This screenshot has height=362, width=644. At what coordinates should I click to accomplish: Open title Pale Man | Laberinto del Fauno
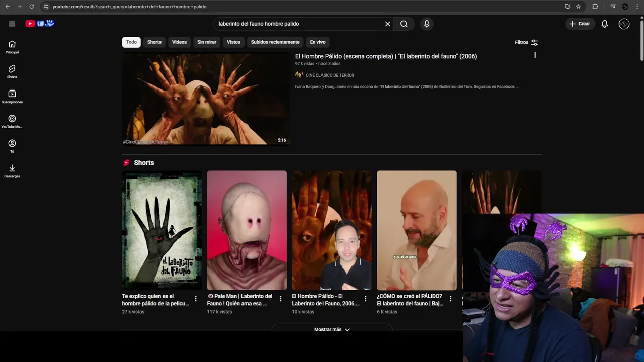[240, 300]
